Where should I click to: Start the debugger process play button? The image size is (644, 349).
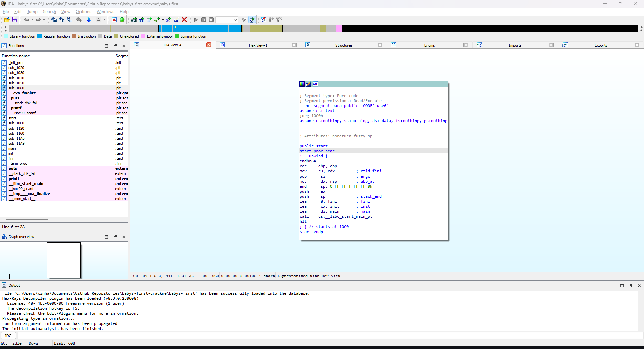click(196, 20)
